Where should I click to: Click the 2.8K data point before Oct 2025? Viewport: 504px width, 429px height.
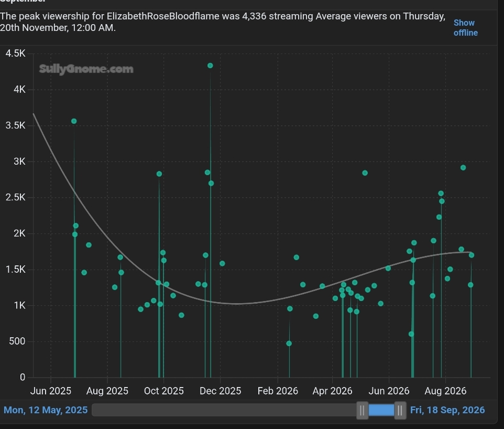point(159,174)
